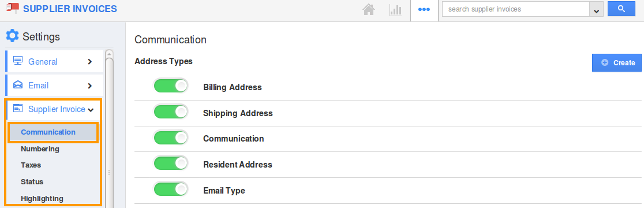Expand the General settings chevron
Viewport: 644px width, 208px height.
pyautogui.click(x=89, y=62)
